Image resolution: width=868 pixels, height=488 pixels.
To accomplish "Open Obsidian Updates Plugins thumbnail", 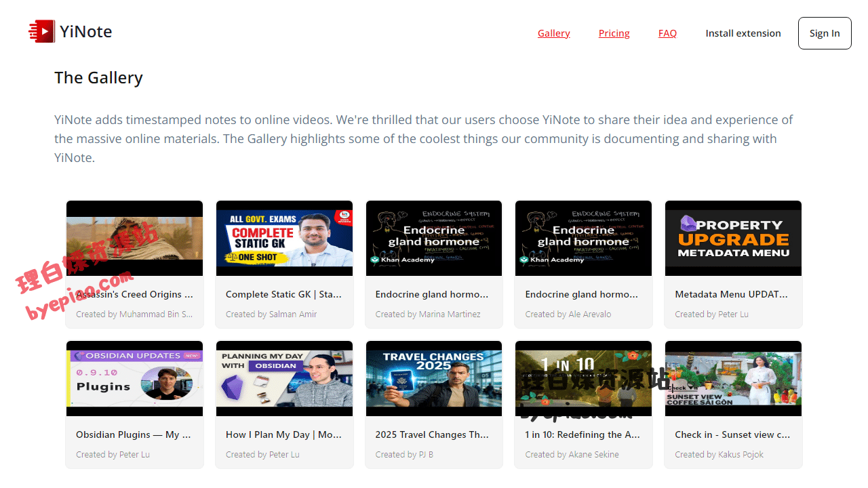I will [134, 378].
